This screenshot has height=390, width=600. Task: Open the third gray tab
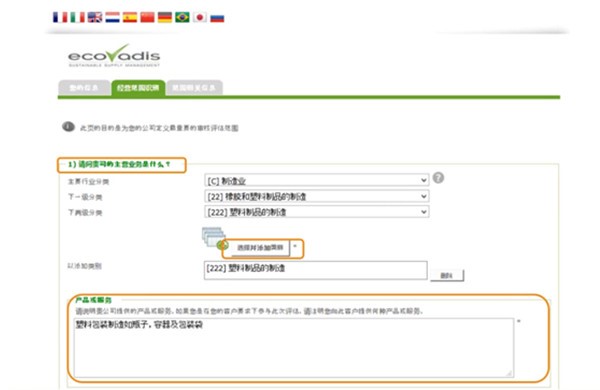coord(194,88)
